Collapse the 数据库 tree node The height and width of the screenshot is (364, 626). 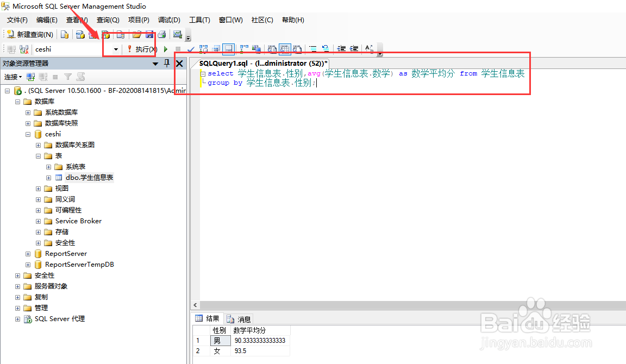point(17,102)
